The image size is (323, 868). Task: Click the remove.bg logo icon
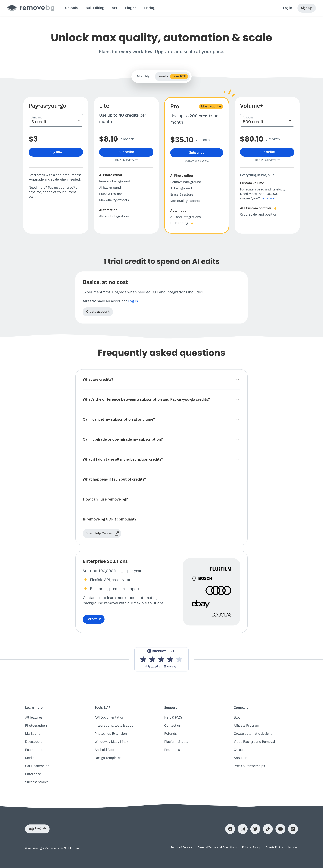pos(12,8)
